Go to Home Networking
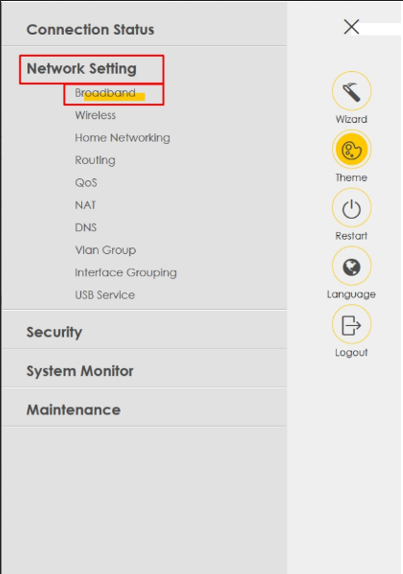Viewport: 403px width, 574px height. [122, 138]
